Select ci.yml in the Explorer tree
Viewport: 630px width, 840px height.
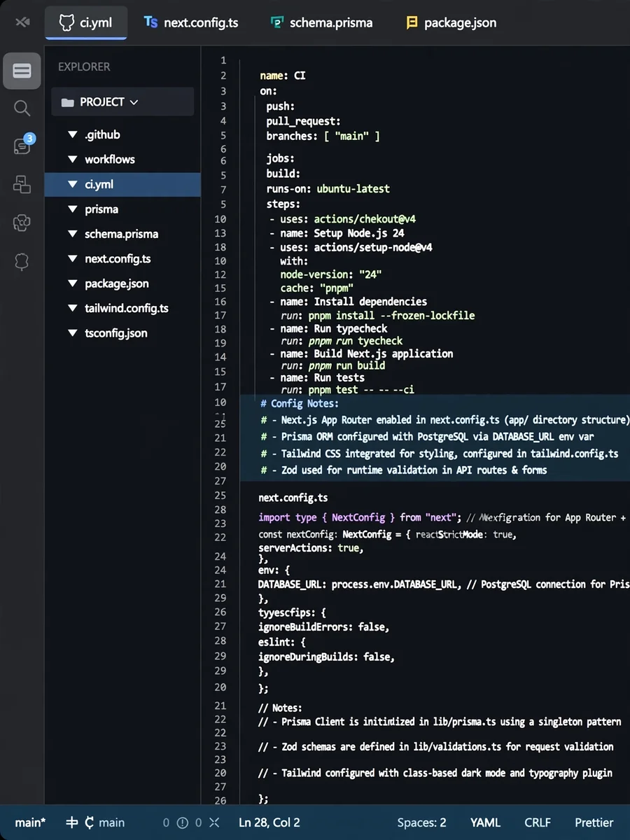(122, 184)
